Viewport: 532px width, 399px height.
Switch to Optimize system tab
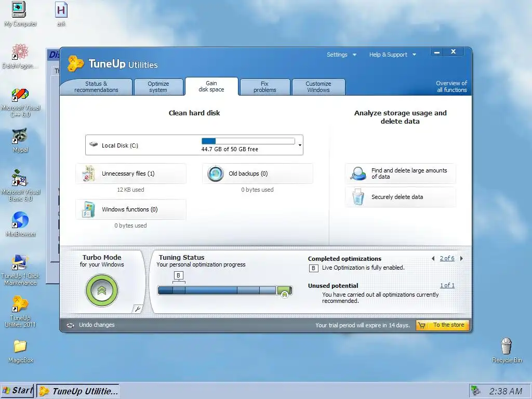pos(158,87)
